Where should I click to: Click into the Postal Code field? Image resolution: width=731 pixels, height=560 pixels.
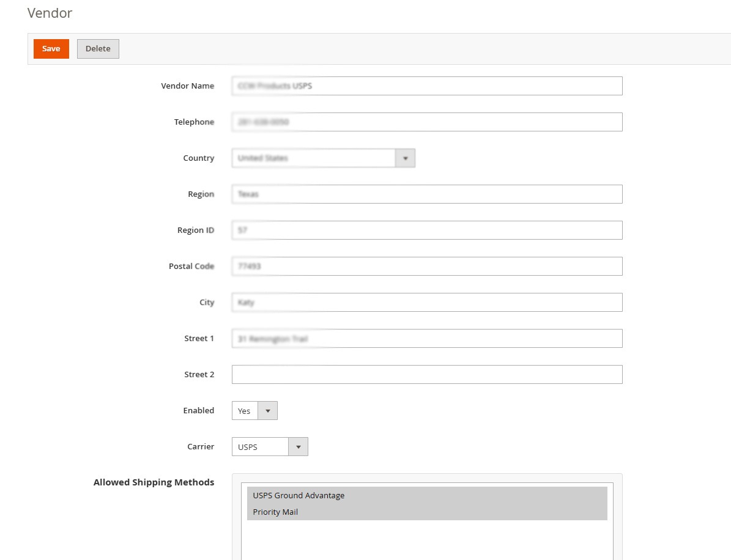tap(426, 266)
